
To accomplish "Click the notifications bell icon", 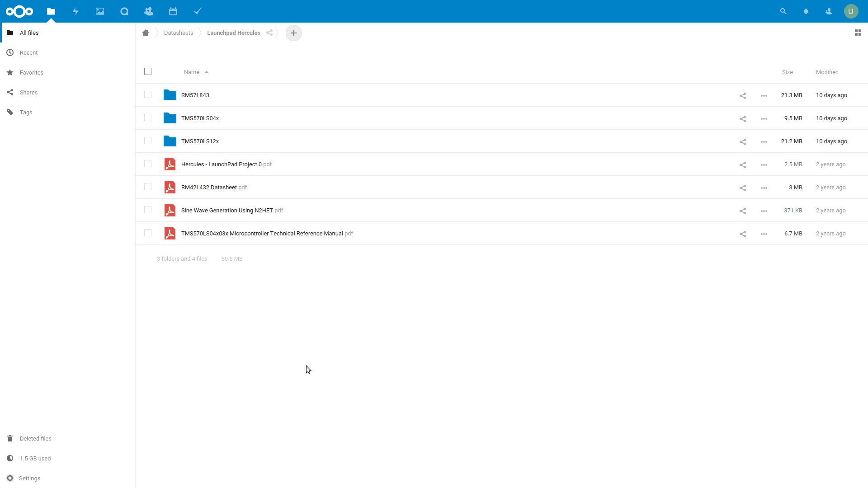I will pyautogui.click(x=806, y=11).
